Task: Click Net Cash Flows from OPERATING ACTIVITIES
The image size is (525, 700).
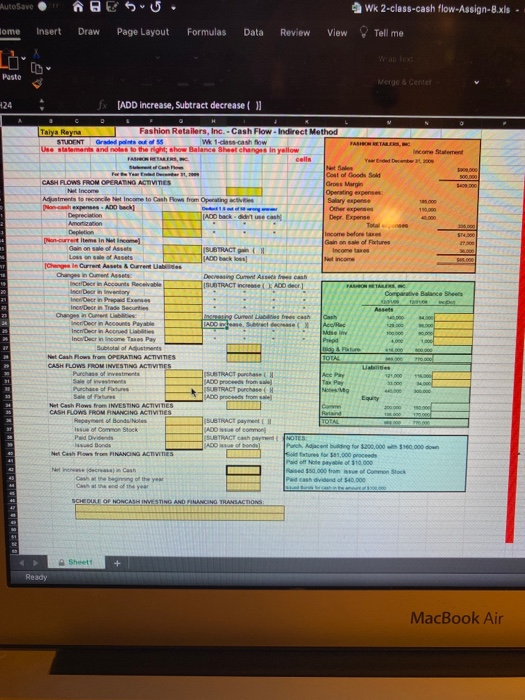Action: 111,357
